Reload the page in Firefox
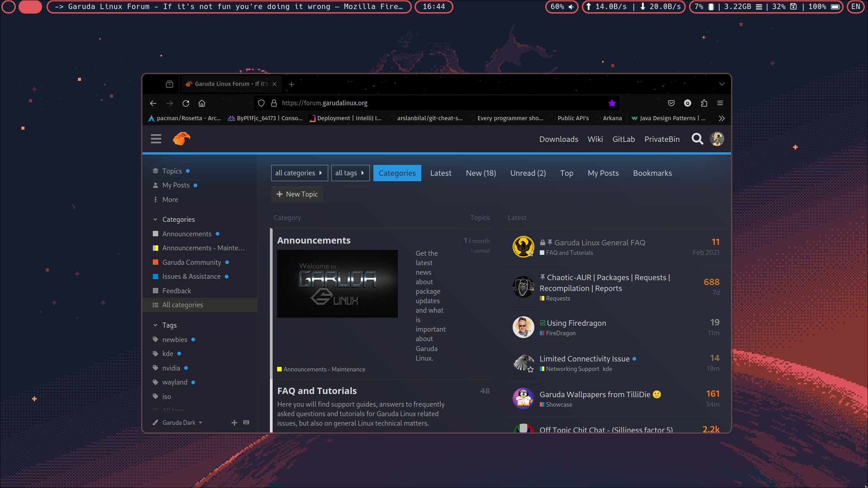Screen dimensions: 868x488 coord(186,103)
